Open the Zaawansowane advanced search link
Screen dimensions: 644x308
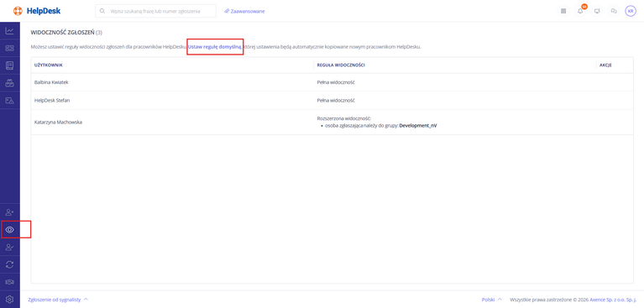(x=244, y=11)
